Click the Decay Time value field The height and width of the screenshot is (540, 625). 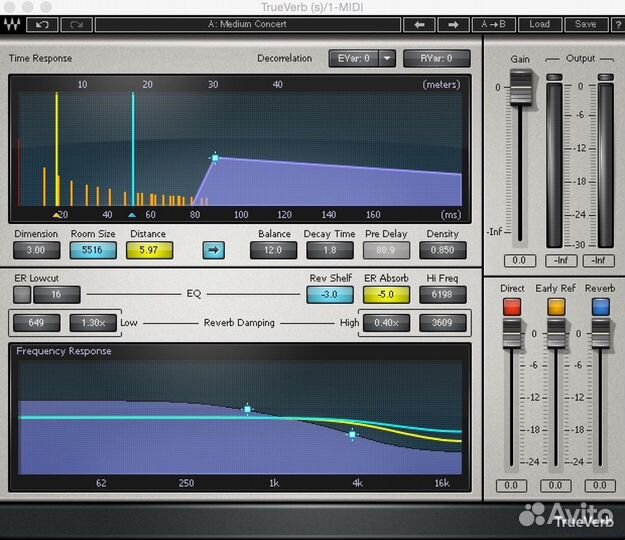(x=330, y=250)
